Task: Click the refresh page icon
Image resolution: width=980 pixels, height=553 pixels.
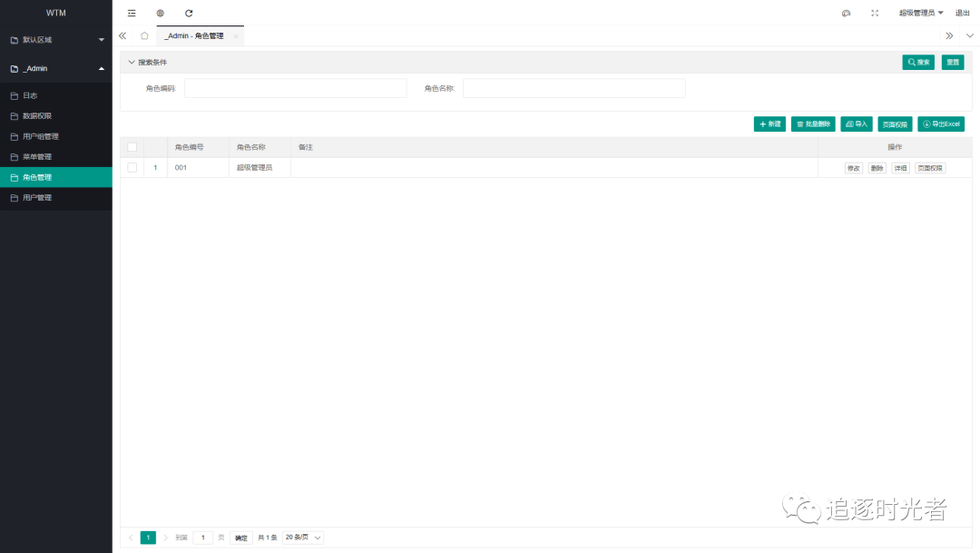Action: 189,13
